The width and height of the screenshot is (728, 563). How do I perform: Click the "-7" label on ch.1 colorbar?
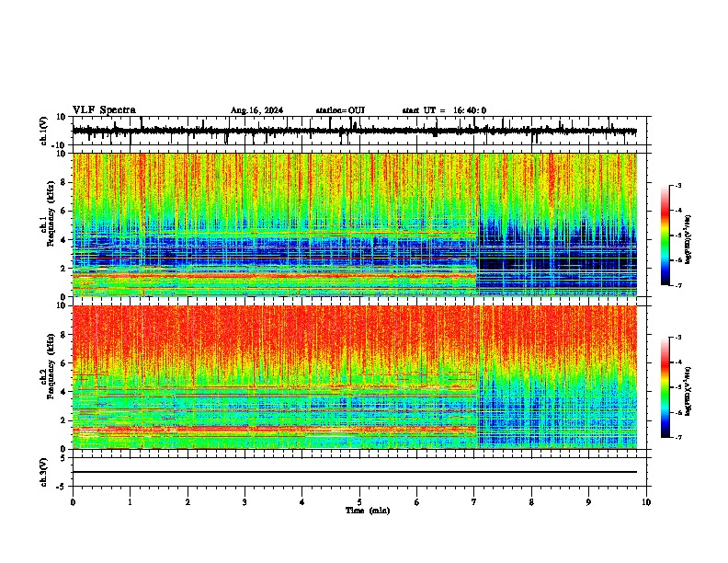coord(678,285)
